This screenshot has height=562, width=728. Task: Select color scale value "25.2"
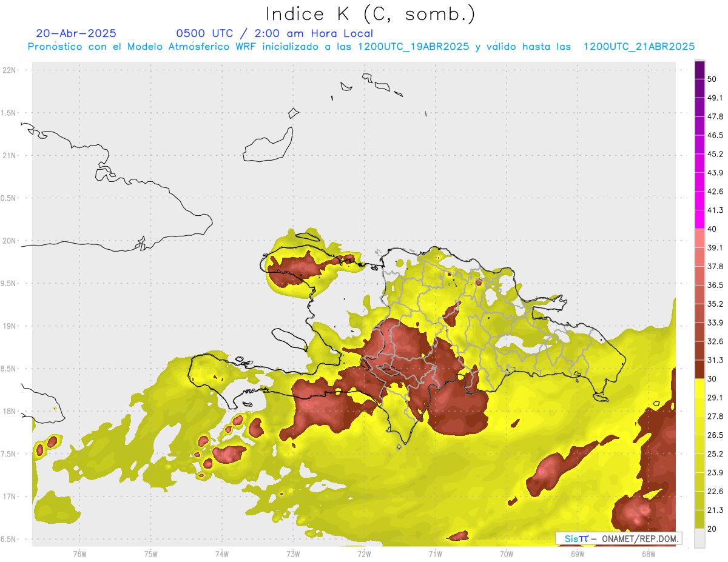pos(715,453)
